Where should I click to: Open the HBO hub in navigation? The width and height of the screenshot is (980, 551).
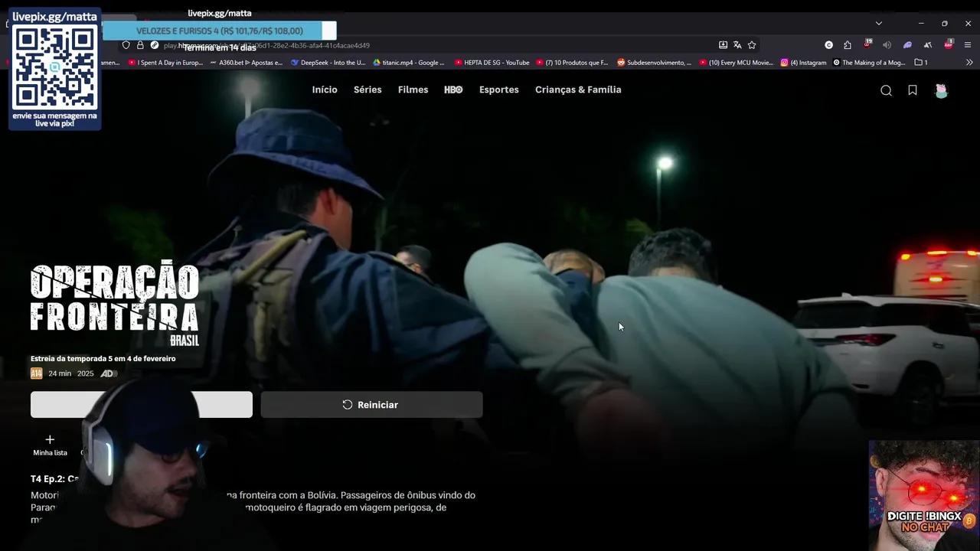click(x=453, y=90)
